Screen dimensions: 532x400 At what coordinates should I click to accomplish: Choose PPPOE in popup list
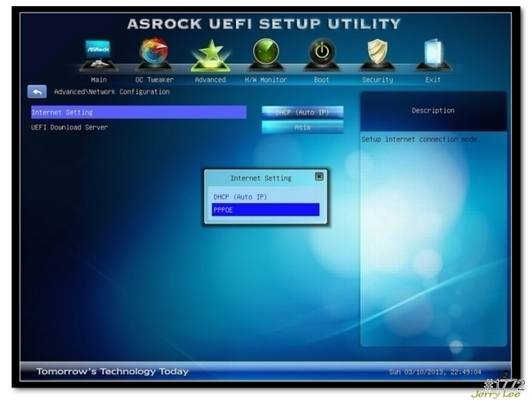tap(265, 209)
